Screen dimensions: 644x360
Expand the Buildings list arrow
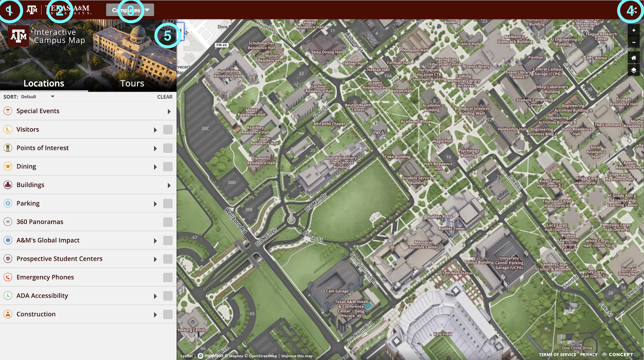(169, 185)
